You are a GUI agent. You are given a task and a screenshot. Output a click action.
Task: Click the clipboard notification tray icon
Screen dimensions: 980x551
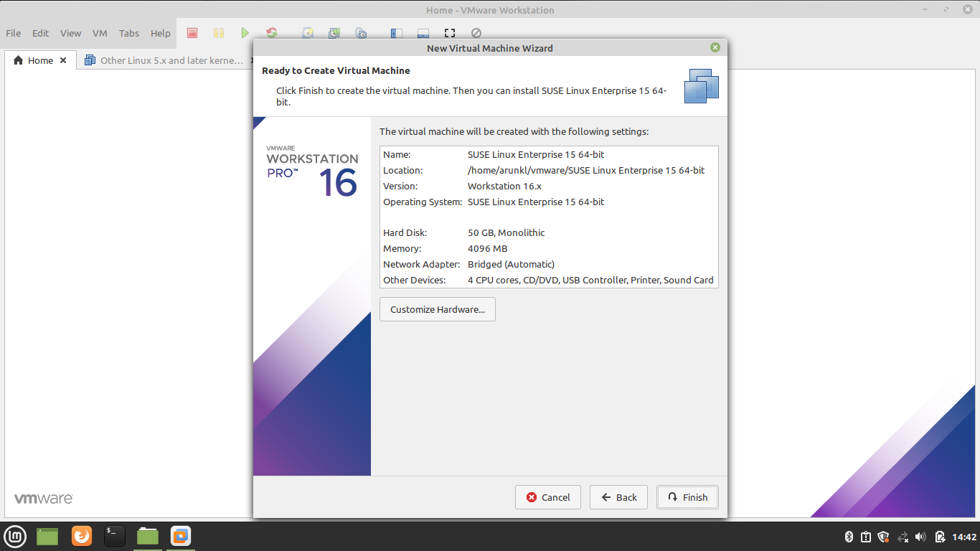866,537
